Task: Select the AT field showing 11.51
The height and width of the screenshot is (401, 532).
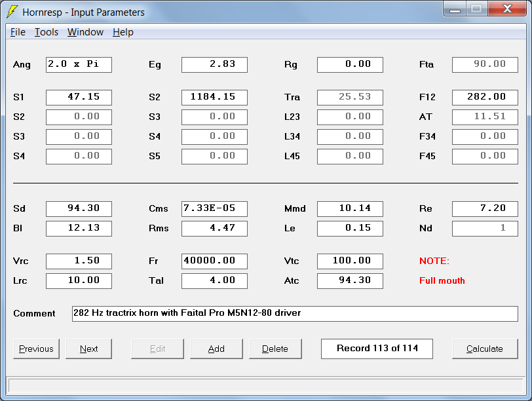Action: pyautogui.click(x=485, y=117)
